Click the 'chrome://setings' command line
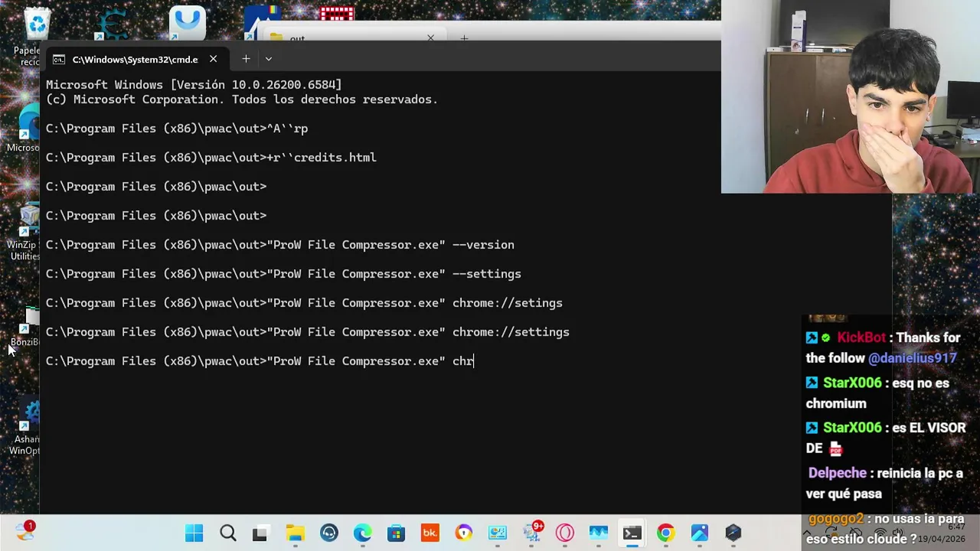The image size is (980, 551). 304,303
